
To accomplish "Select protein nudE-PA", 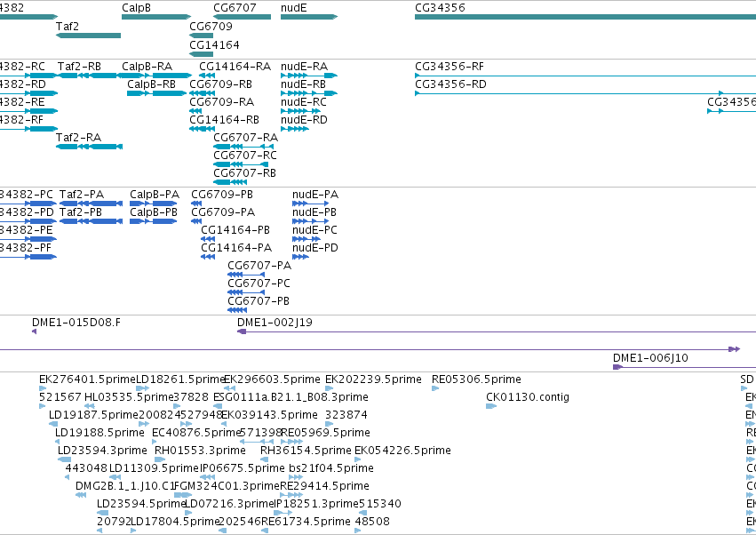I will (311, 204).
